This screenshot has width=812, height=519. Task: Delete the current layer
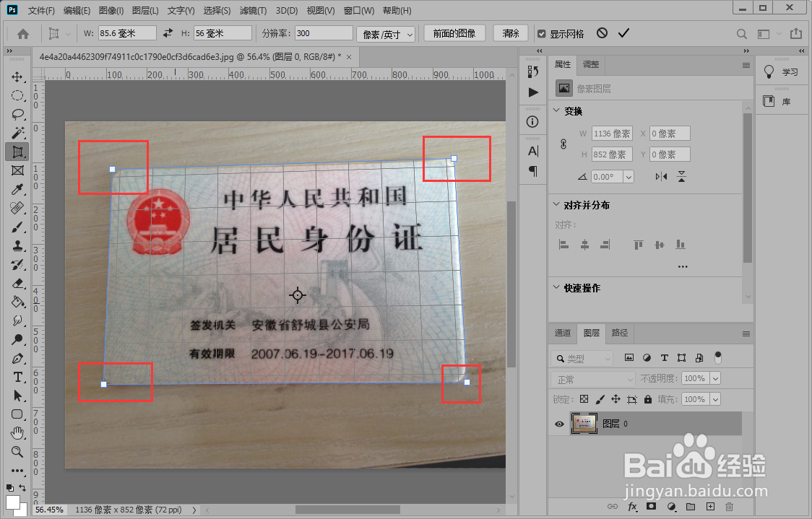click(729, 507)
